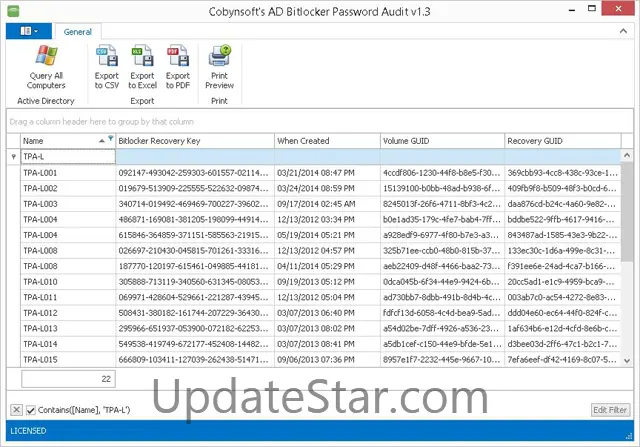Click recovery key starting 019679-513909

pyautogui.click(x=193, y=188)
